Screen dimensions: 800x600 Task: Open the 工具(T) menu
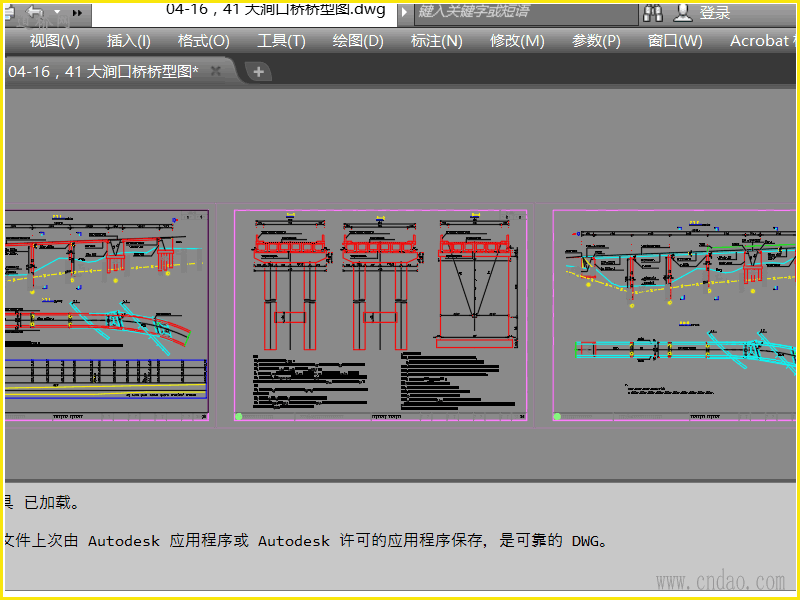click(281, 41)
